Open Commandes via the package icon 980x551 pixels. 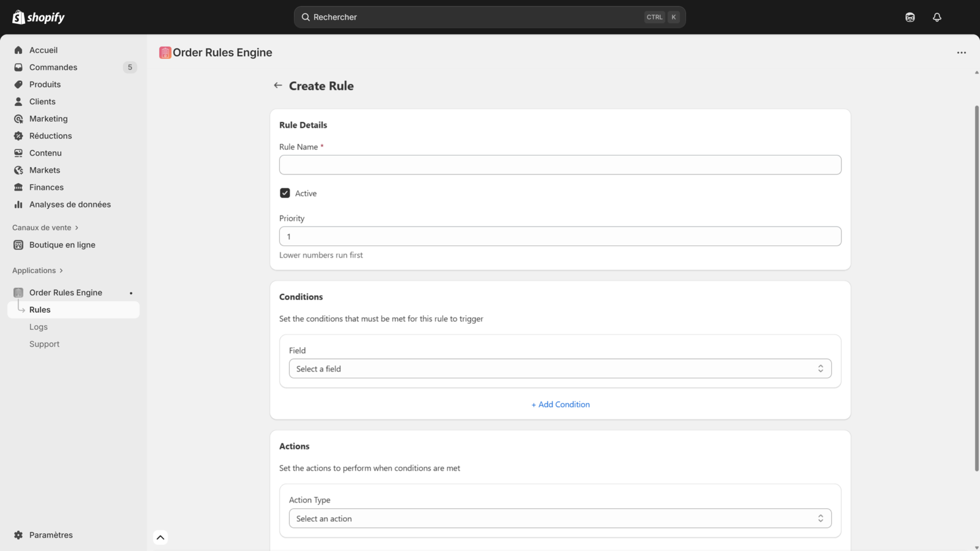tap(19, 67)
